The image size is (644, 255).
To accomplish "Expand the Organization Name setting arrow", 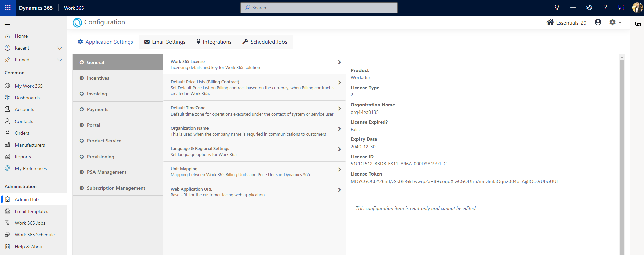I will tap(339, 129).
